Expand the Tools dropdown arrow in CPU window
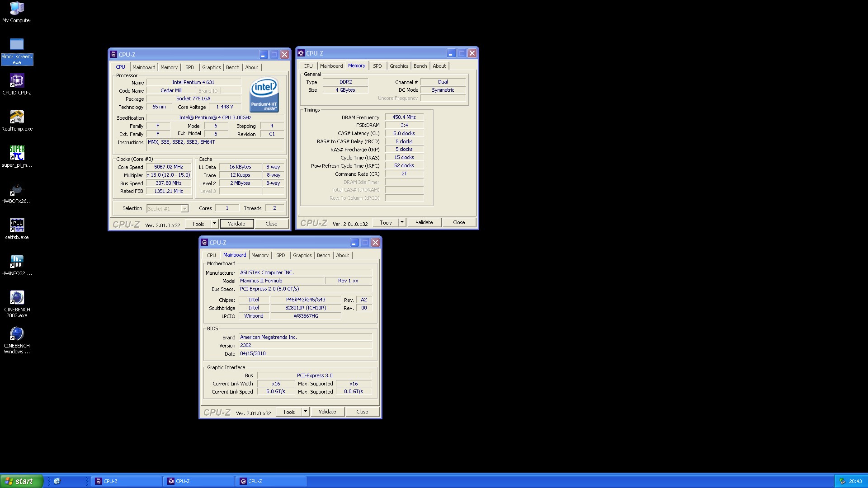 (214, 224)
